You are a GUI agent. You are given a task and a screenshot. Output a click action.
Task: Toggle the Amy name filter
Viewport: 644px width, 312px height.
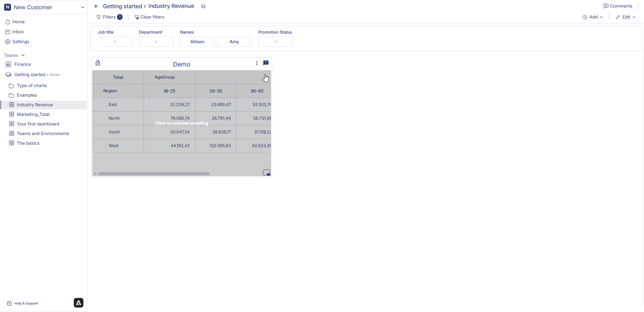(x=234, y=42)
